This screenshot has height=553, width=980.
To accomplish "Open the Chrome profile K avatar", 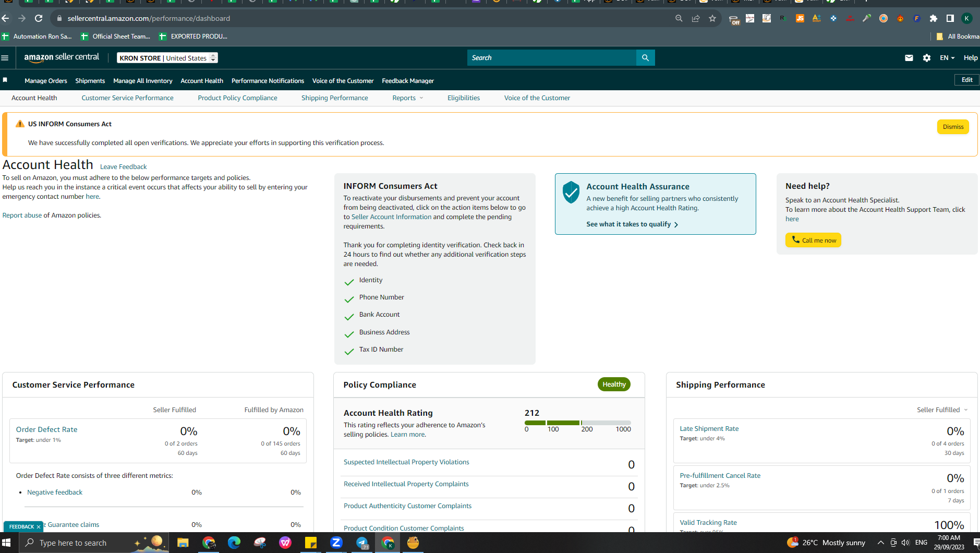I will (967, 18).
